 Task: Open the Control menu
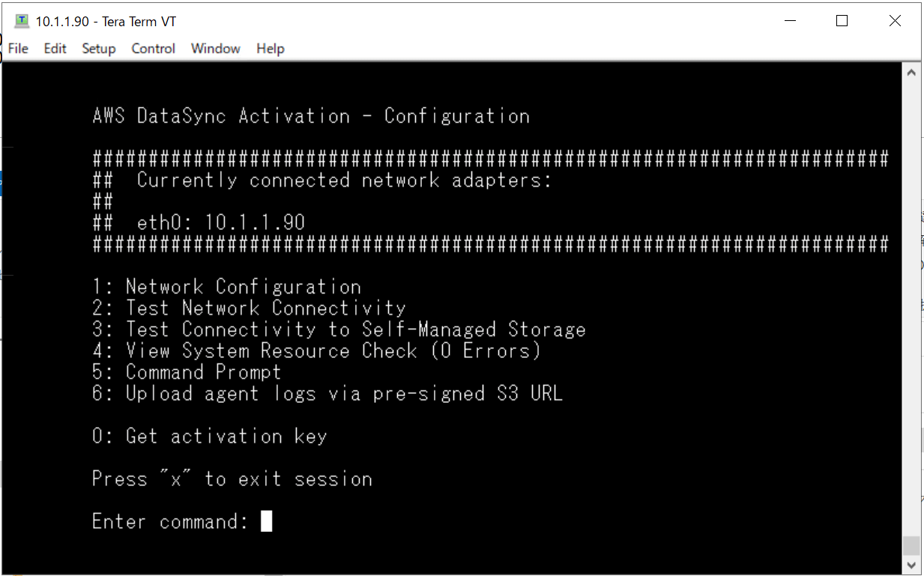point(153,49)
